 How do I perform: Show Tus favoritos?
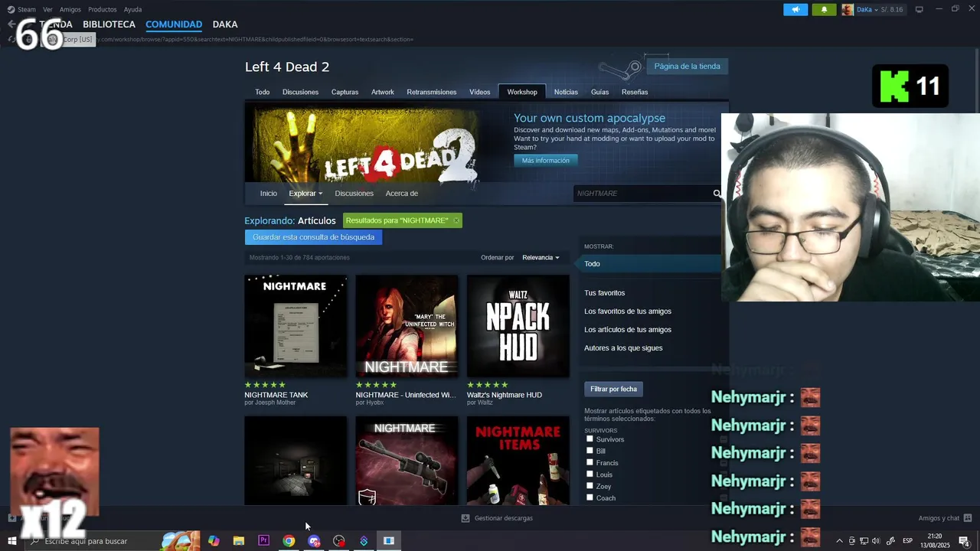604,293
